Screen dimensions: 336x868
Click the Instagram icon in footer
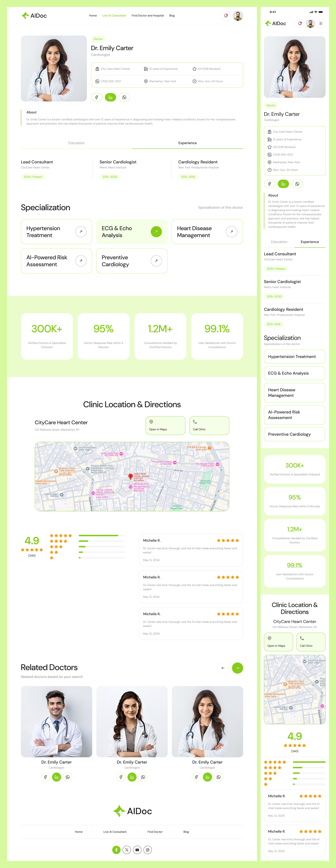point(148,850)
